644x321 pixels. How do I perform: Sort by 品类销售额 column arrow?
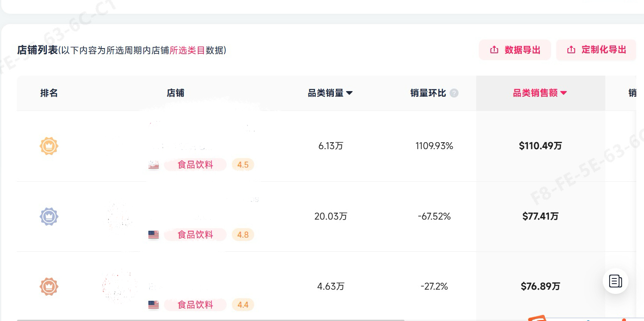pyautogui.click(x=564, y=93)
